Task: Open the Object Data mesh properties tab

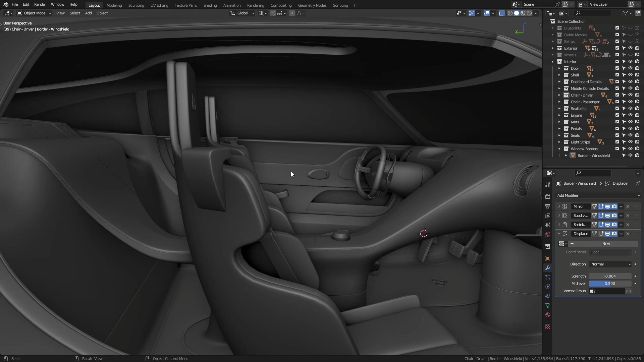Action: [548, 305]
